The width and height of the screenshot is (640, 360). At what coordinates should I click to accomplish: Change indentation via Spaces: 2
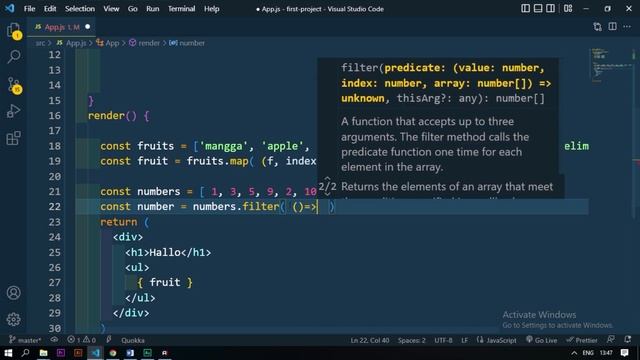[x=411, y=340]
